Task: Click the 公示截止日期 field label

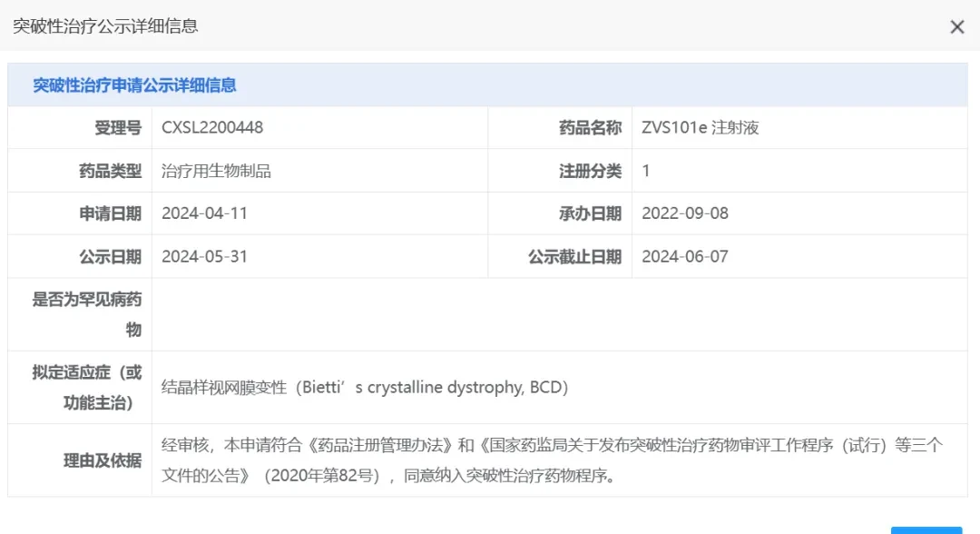Action: click(x=574, y=256)
